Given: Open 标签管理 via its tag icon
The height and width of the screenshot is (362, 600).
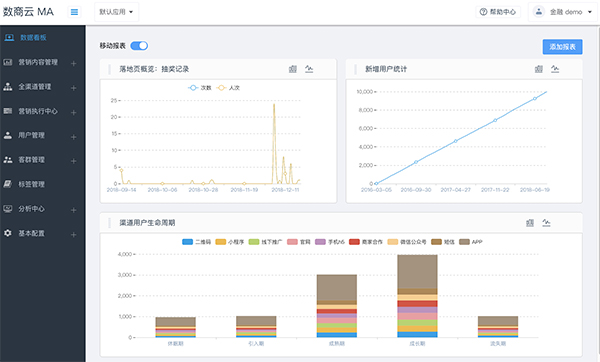Looking at the screenshot, I should 8,184.
